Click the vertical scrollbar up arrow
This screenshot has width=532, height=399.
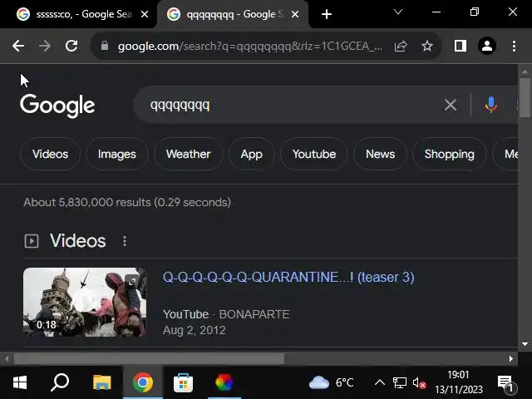click(x=525, y=71)
